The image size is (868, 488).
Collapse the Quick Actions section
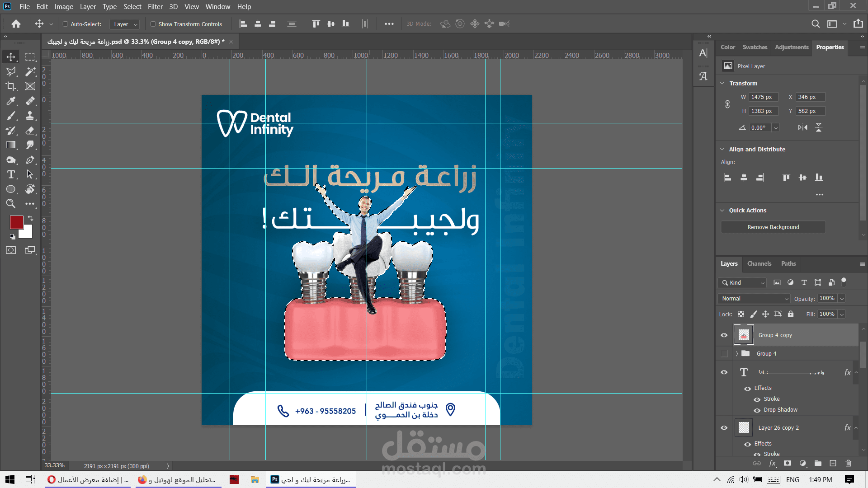(722, 210)
